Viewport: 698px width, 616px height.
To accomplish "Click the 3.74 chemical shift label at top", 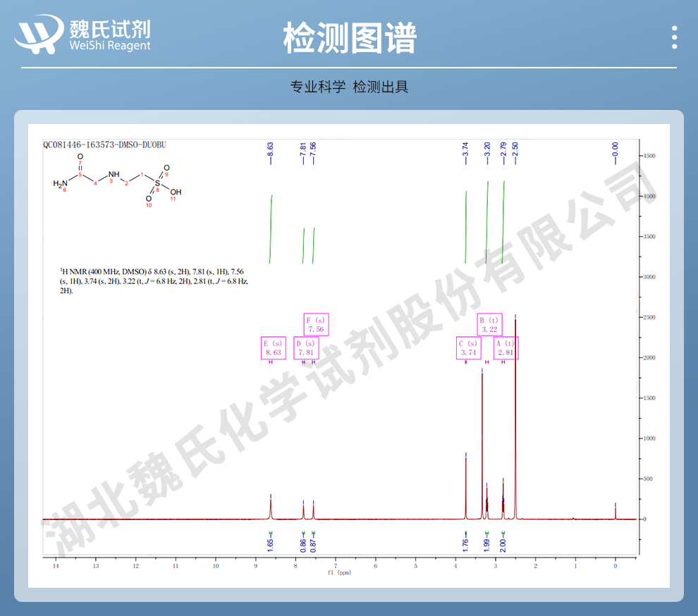I will click(x=465, y=153).
